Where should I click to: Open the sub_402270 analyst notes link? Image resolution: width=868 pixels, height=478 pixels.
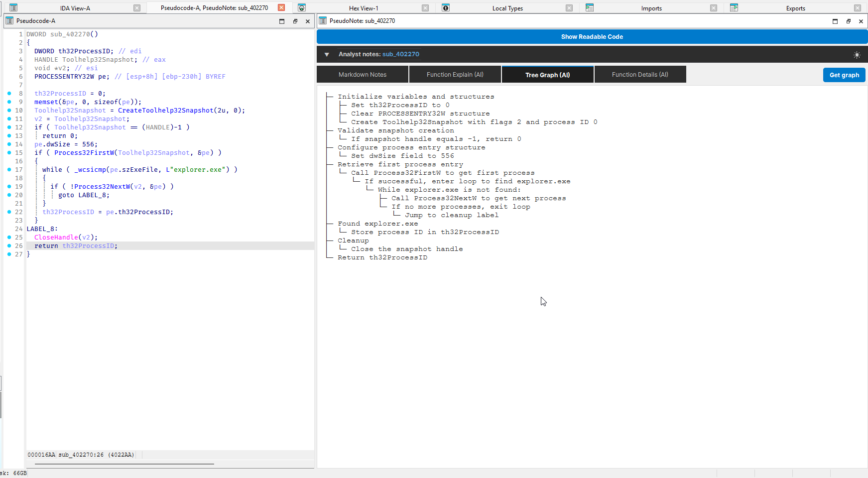401,54
